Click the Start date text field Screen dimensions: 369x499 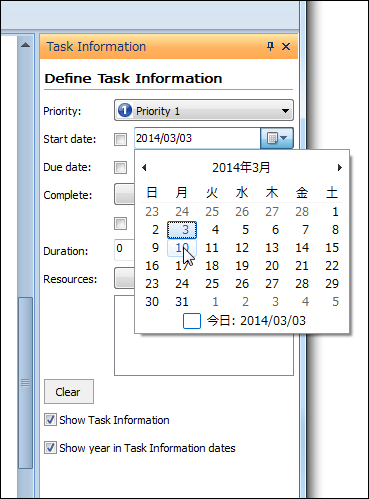click(x=197, y=138)
